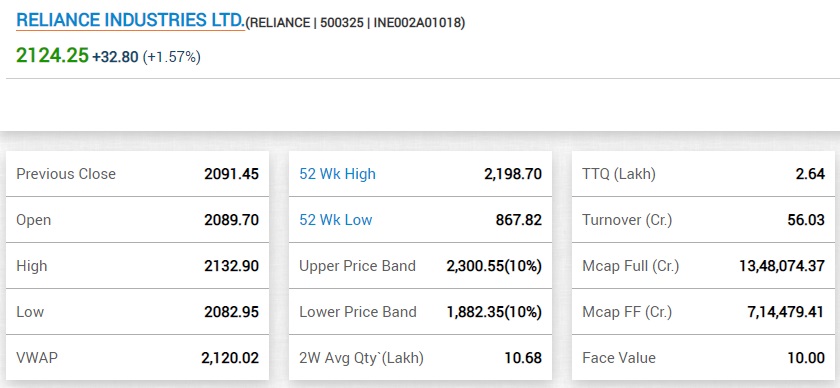
Task: Click the Mcap Full (Cr.) value
Action: pyautogui.click(x=782, y=266)
